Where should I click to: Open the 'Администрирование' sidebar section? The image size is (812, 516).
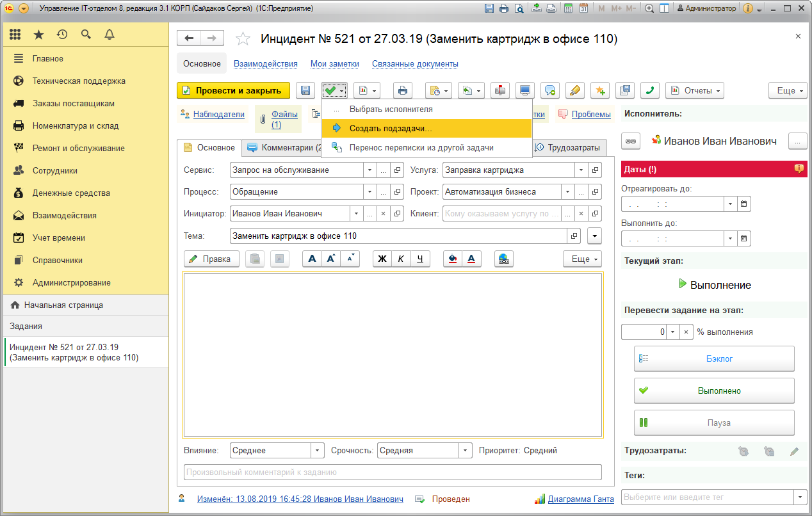point(72,283)
